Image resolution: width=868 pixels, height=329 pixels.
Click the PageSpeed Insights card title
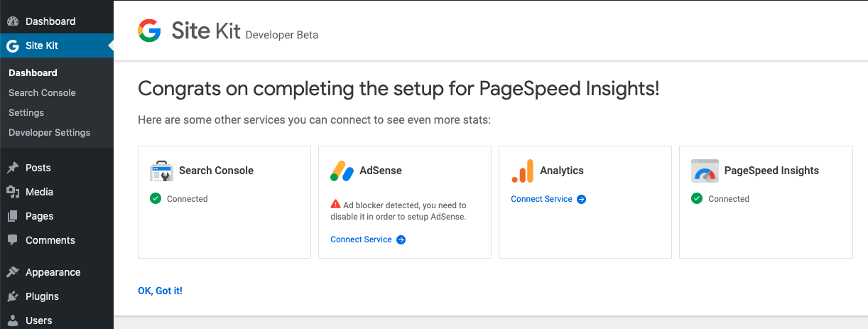tap(771, 171)
